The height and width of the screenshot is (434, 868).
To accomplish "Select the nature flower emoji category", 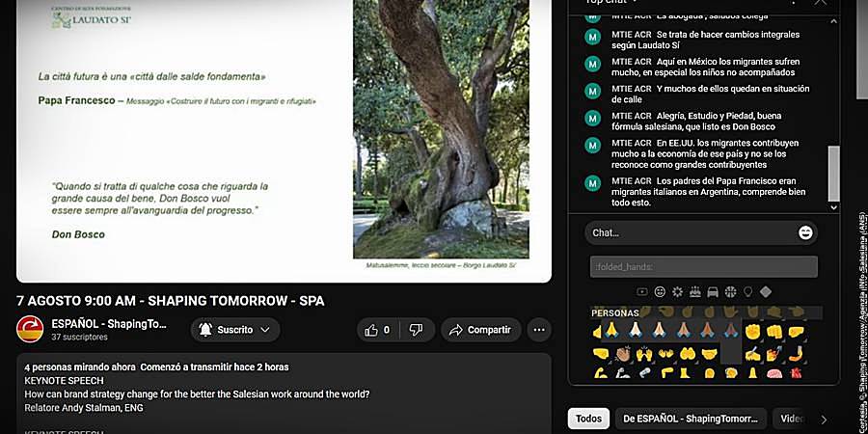I will (678, 291).
